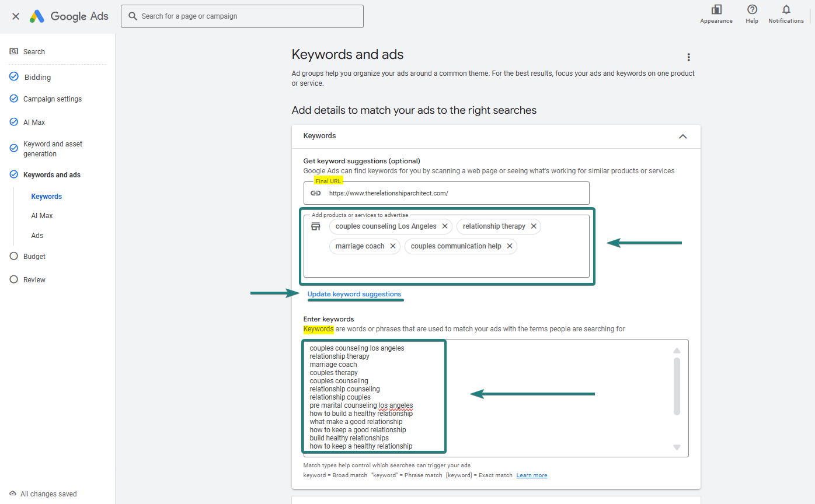815x504 pixels.
Task: Click the sidebar Search icon
Action: click(x=14, y=51)
